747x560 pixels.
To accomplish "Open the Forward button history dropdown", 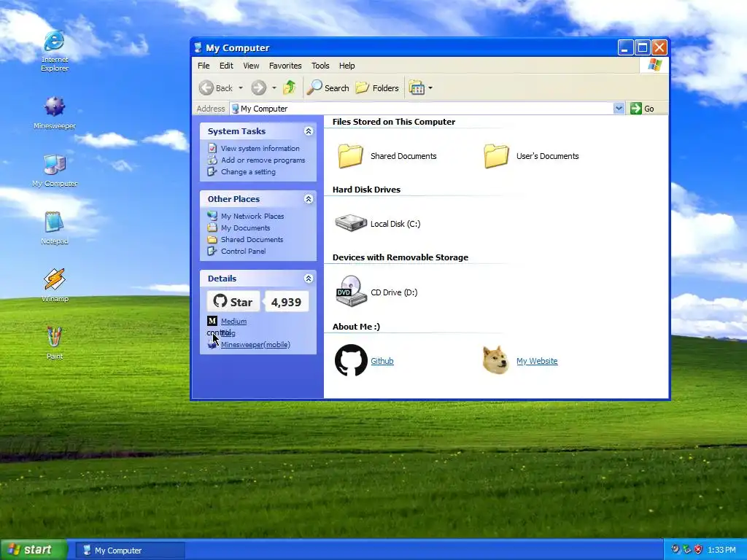I will click(274, 87).
